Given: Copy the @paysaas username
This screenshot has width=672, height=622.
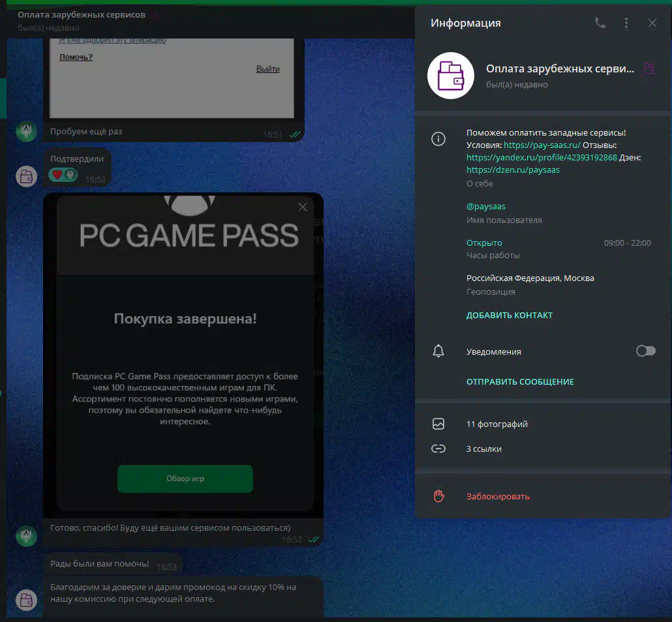Looking at the screenshot, I should (485, 207).
